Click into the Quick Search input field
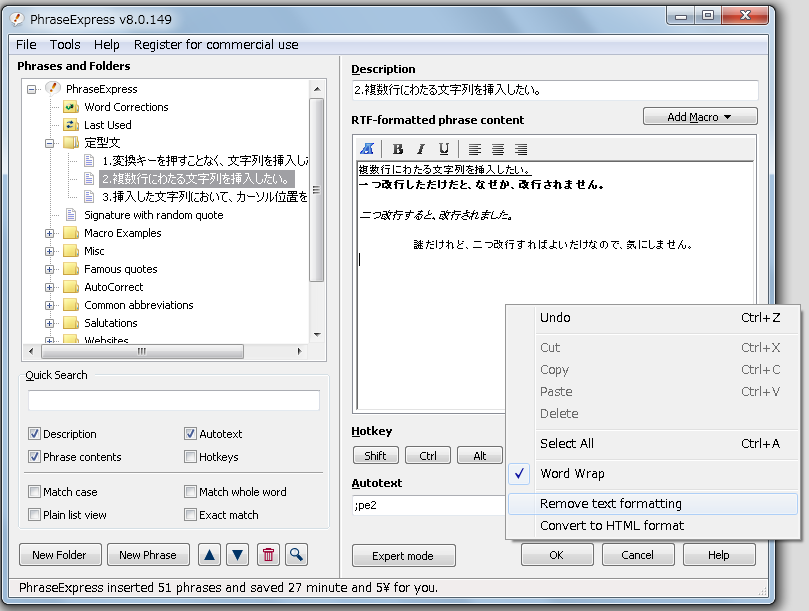 pos(174,400)
